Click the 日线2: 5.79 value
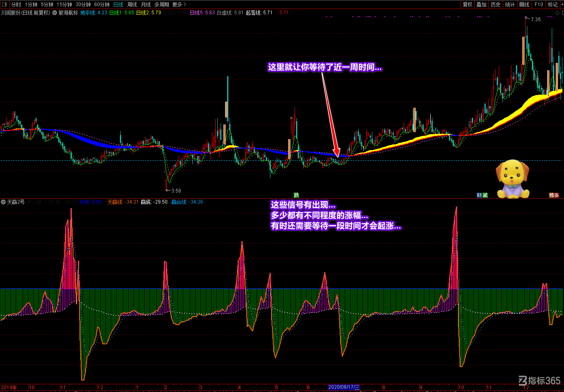This screenshot has height=392, width=564. pos(148,13)
